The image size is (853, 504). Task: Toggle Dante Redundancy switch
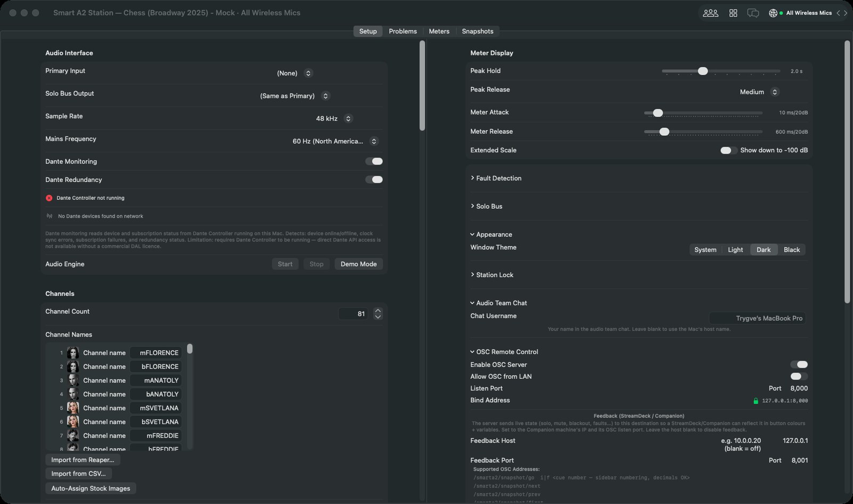coord(374,180)
